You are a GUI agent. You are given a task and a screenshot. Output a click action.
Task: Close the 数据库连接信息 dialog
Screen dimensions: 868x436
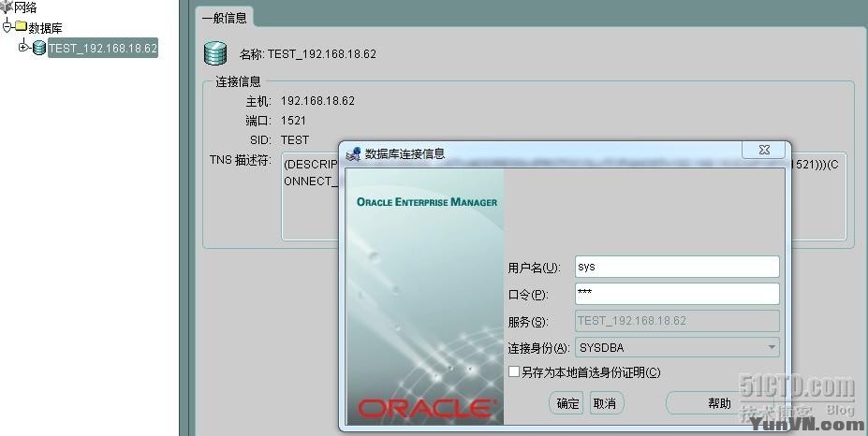(764, 150)
